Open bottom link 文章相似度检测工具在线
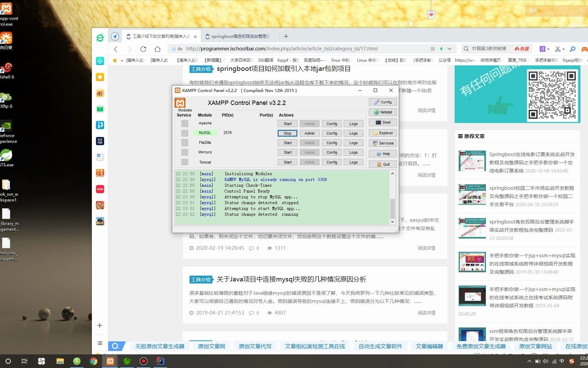Image resolution: width=588 pixels, height=368 pixels. (315, 346)
